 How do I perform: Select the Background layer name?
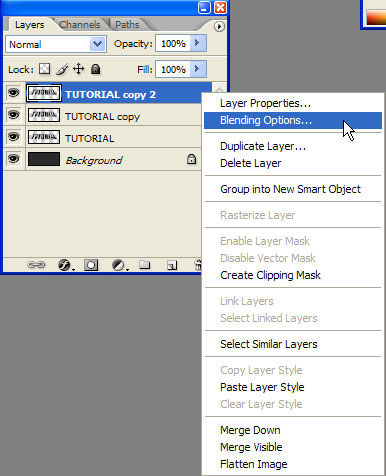coord(94,161)
